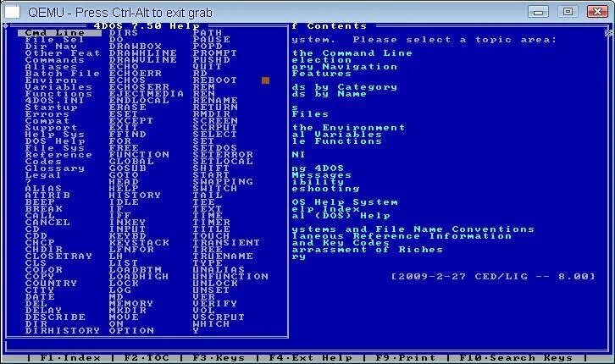The image size is (615, 364).
Task: Open the CLOSETRAY command entry
Action: (58, 256)
